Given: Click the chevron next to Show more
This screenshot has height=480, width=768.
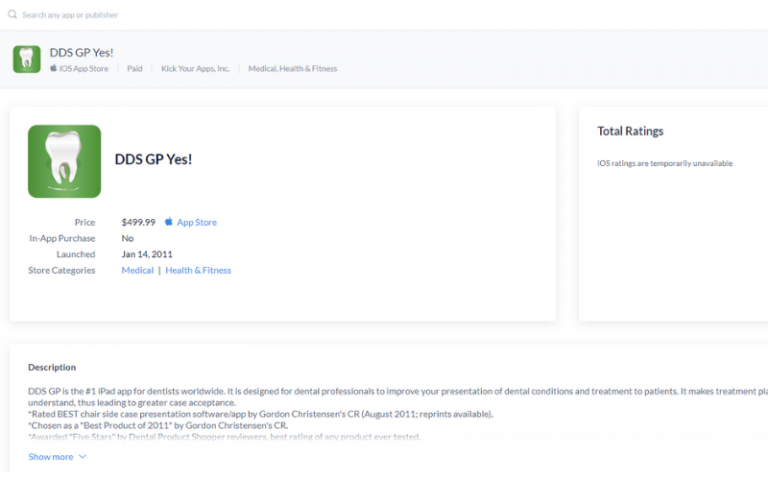Looking at the screenshot, I should click(82, 457).
